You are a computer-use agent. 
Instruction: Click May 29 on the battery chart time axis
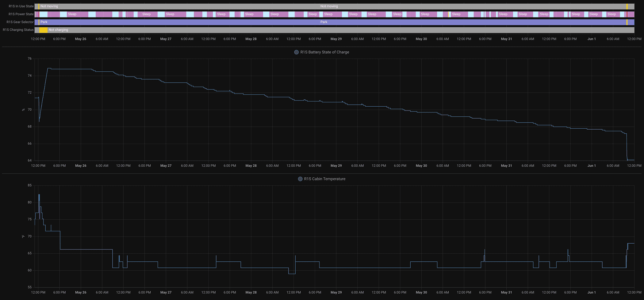(x=336, y=166)
